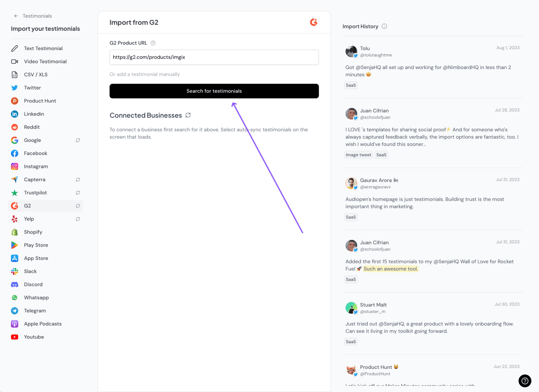
Task: Click the Gaurav Arora name
Action: pos(376,180)
